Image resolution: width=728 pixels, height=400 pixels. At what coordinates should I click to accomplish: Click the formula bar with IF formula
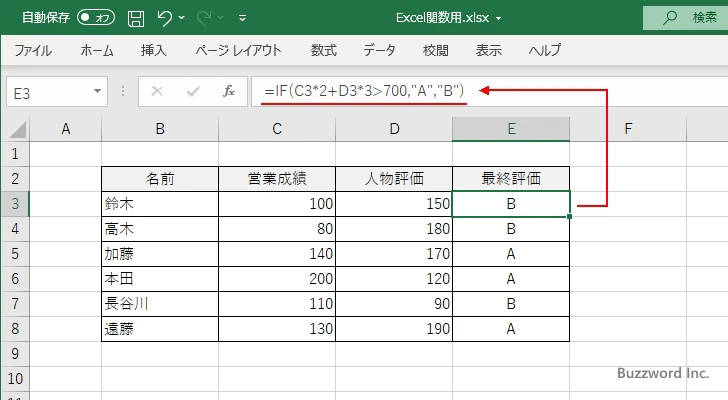(489, 91)
